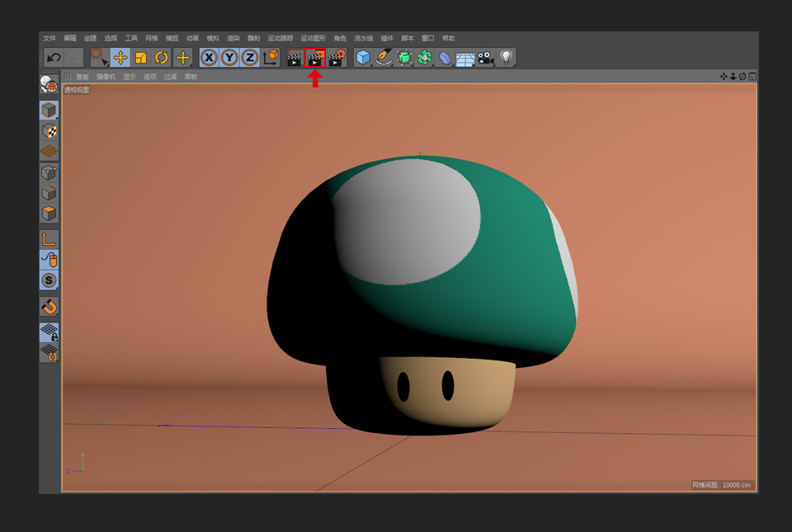
Task: Toggle the Y axis lock
Action: [229, 58]
